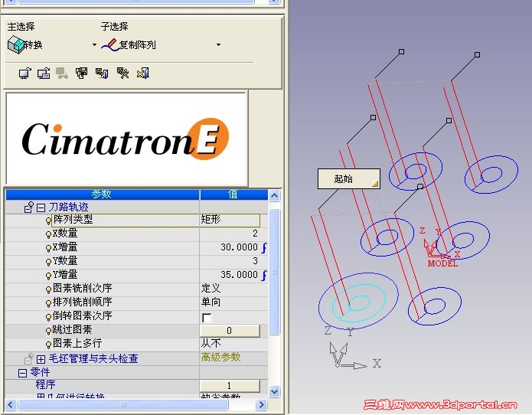Viewport: 532px width, 415px height.
Task: Open the 阵列类型 value 矩形 dropdown
Action: (x=230, y=220)
